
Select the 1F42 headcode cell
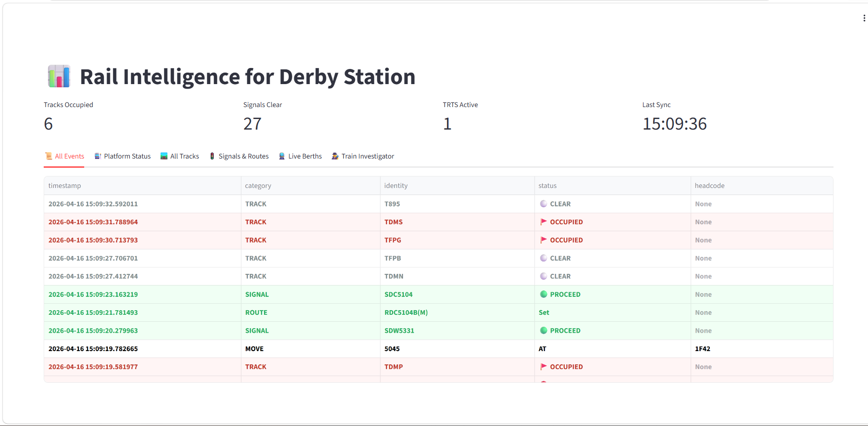click(702, 349)
